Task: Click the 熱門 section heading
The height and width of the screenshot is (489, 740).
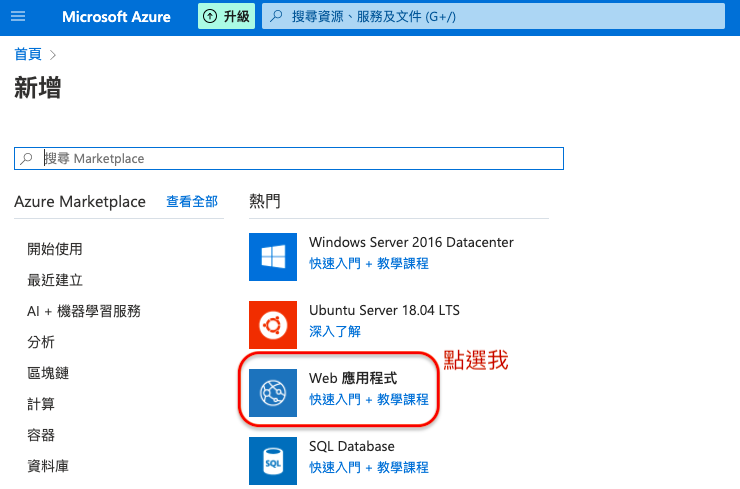Action: coord(264,201)
